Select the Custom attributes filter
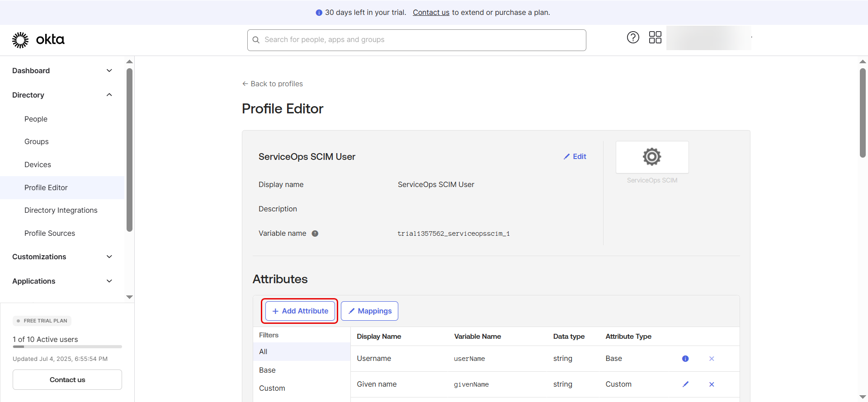The width and height of the screenshot is (868, 402). pos(272,388)
